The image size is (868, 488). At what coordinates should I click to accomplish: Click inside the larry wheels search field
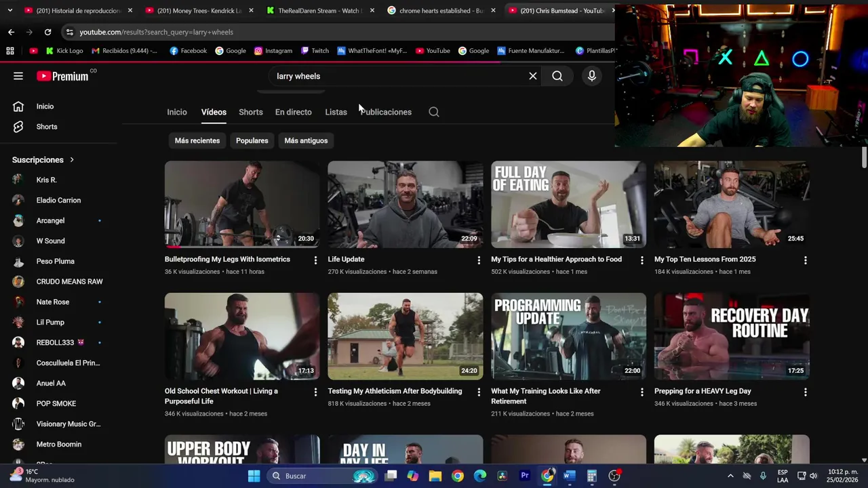pyautogui.click(x=397, y=76)
